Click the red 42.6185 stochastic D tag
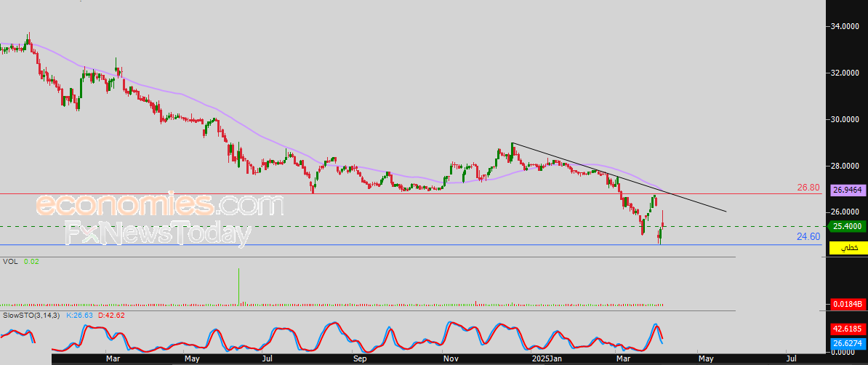868x365 pixels. [847, 329]
